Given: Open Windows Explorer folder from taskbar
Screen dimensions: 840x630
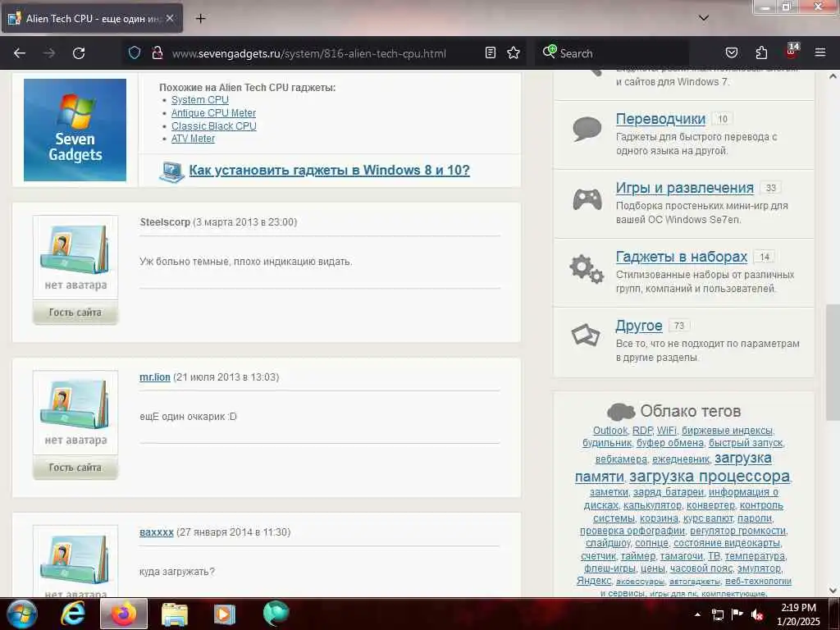Looking at the screenshot, I should pos(174,614).
